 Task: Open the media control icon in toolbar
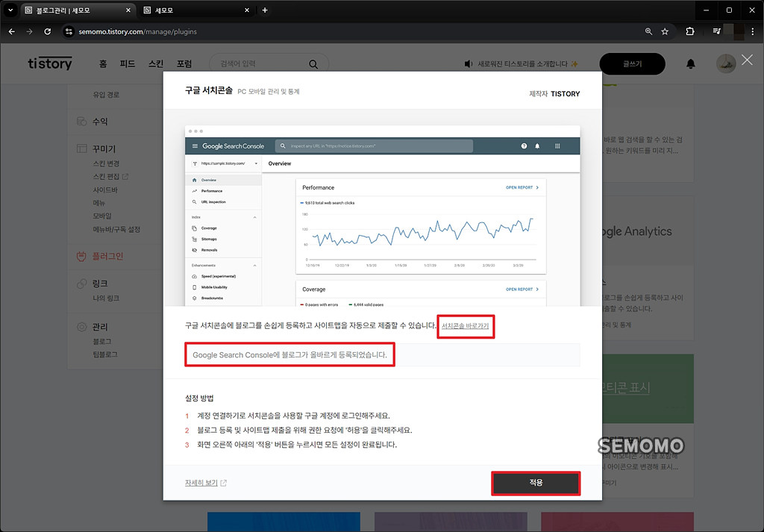click(716, 31)
